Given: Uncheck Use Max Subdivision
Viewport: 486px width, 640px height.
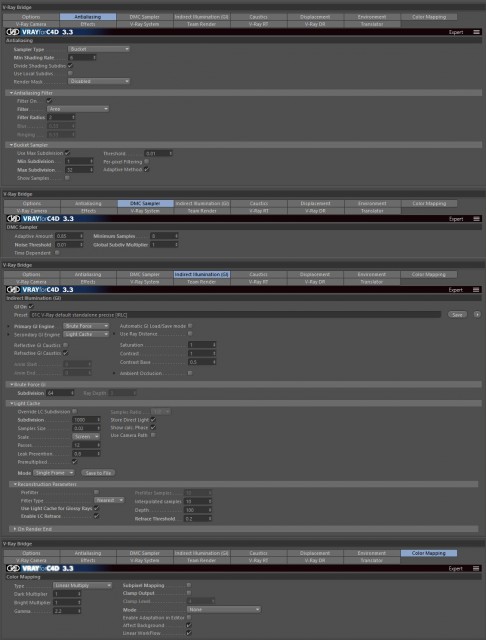Looking at the screenshot, I should 67,153.
